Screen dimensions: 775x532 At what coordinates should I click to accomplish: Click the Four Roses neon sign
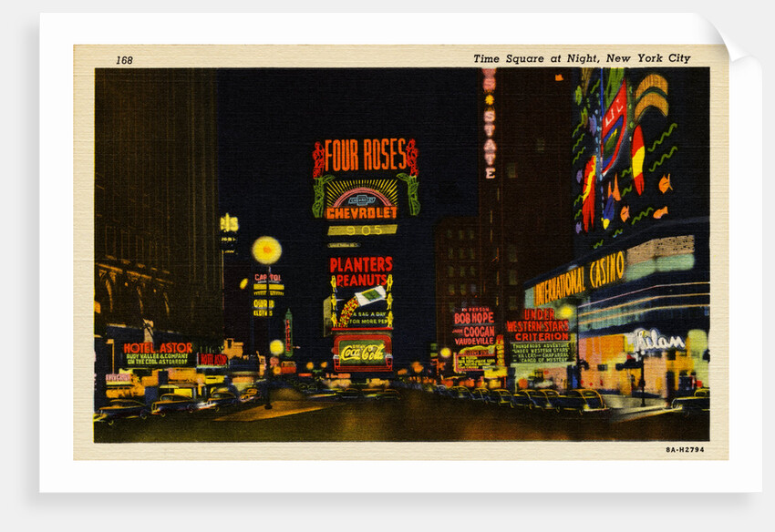point(366,156)
